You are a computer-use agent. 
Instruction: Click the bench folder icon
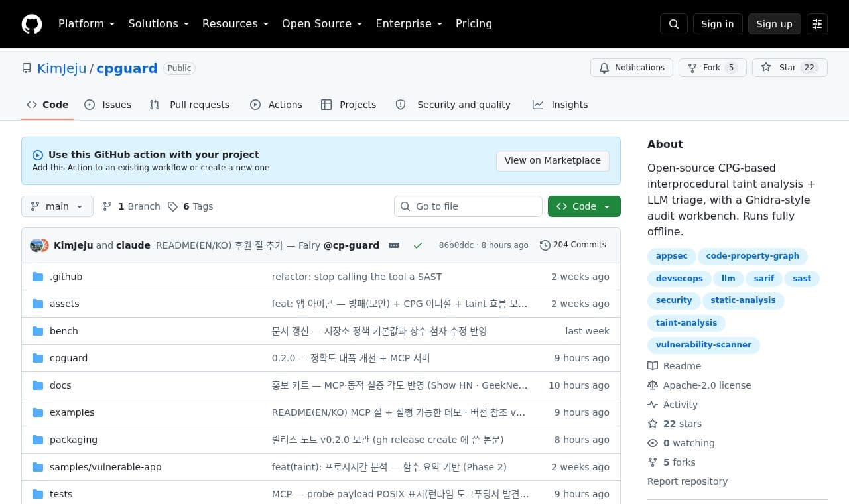(x=38, y=331)
